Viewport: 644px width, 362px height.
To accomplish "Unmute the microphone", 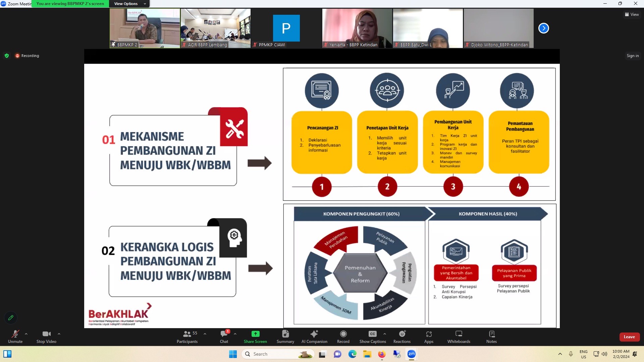I will click(x=15, y=337).
